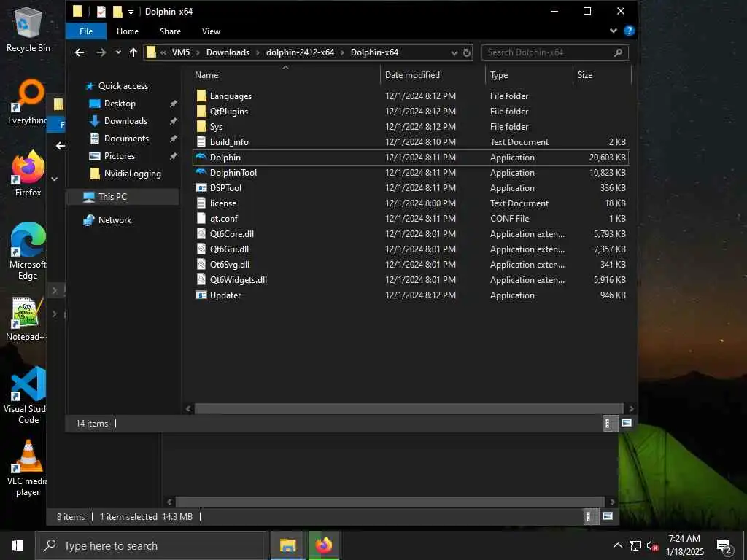Image resolution: width=747 pixels, height=560 pixels.
Task: Navigate to VM5 in address breadcrumb
Action: coord(181,52)
